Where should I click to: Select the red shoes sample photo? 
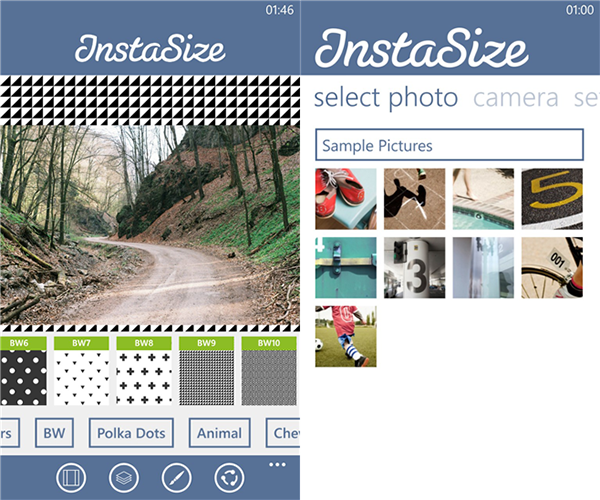(x=346, y=199)
